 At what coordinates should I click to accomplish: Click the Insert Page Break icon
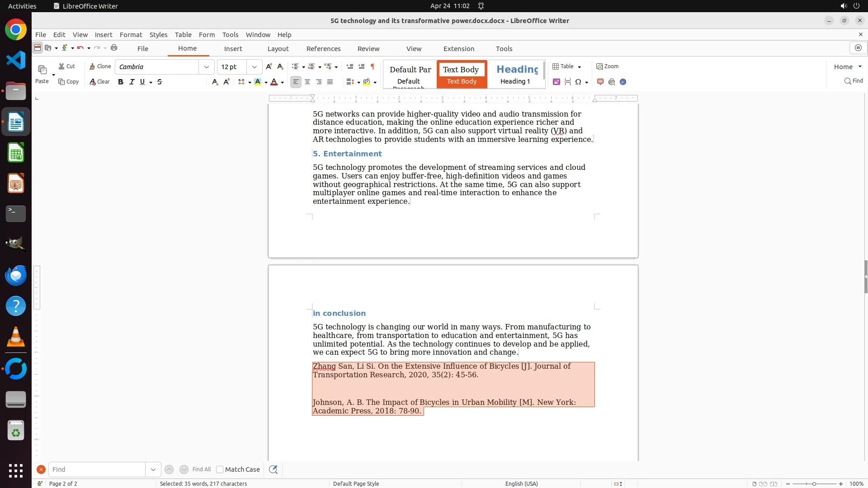click(568, 82)
